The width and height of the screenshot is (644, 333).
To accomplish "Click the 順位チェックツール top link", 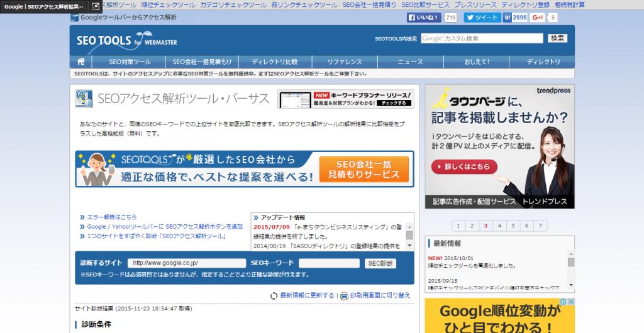I will [168, 5].
